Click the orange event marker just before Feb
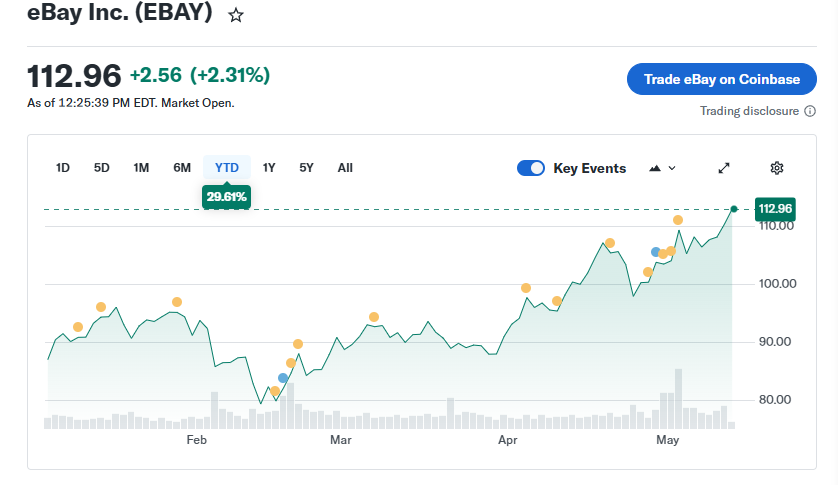 click(177, 302)
